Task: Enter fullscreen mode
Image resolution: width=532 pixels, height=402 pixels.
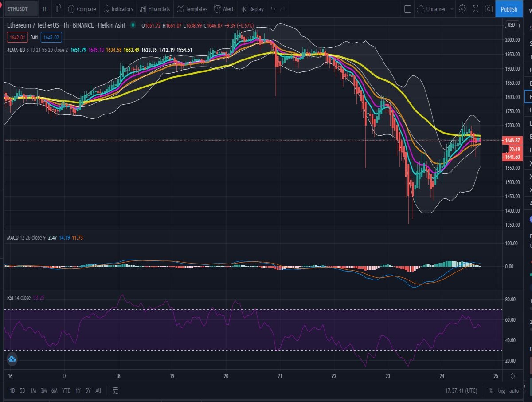Action: point(475,9)
